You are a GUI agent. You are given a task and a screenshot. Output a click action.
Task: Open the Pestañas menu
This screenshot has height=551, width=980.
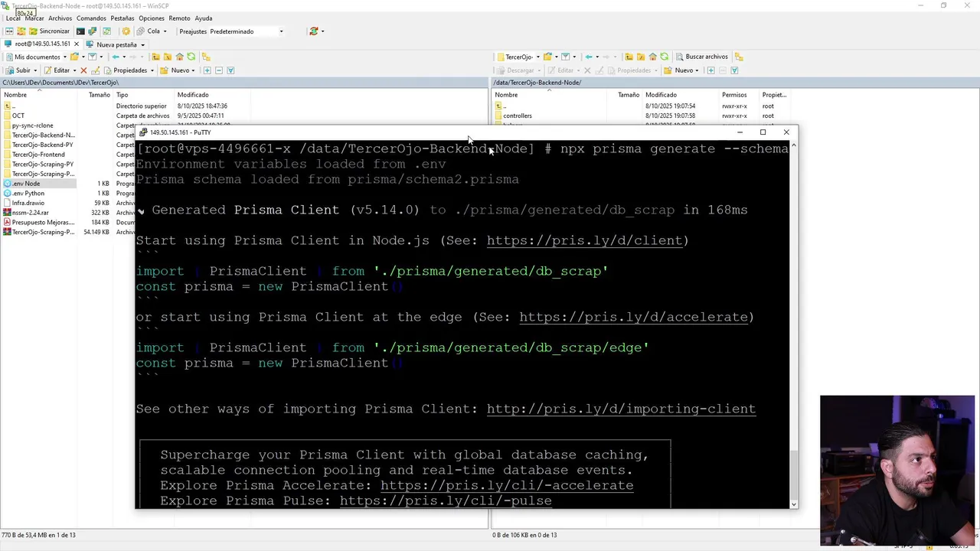122,18
